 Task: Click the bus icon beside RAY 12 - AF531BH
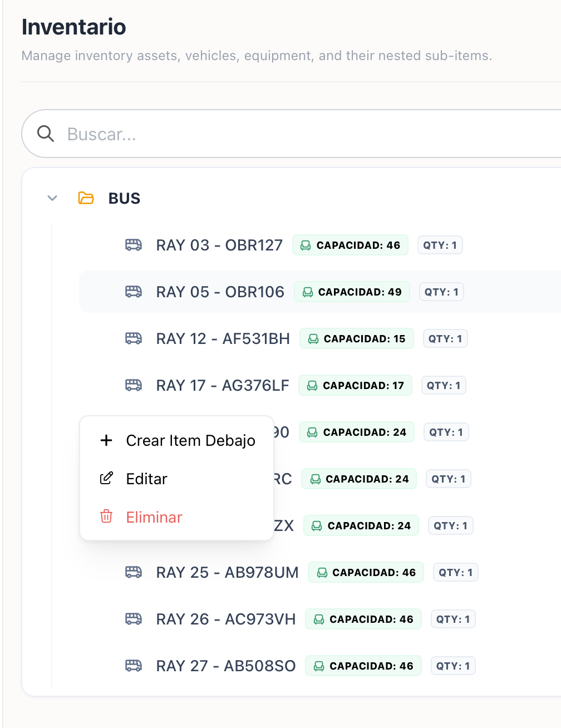(134, 338)
